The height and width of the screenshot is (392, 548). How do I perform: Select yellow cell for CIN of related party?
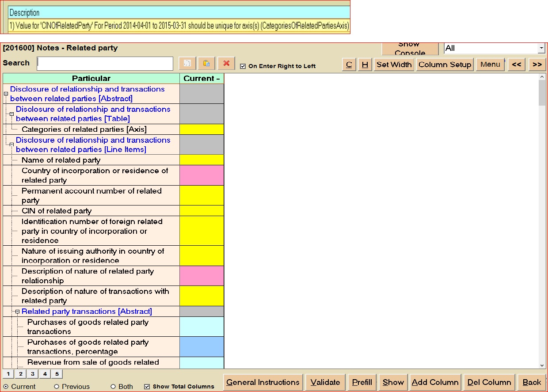(202, 211)
